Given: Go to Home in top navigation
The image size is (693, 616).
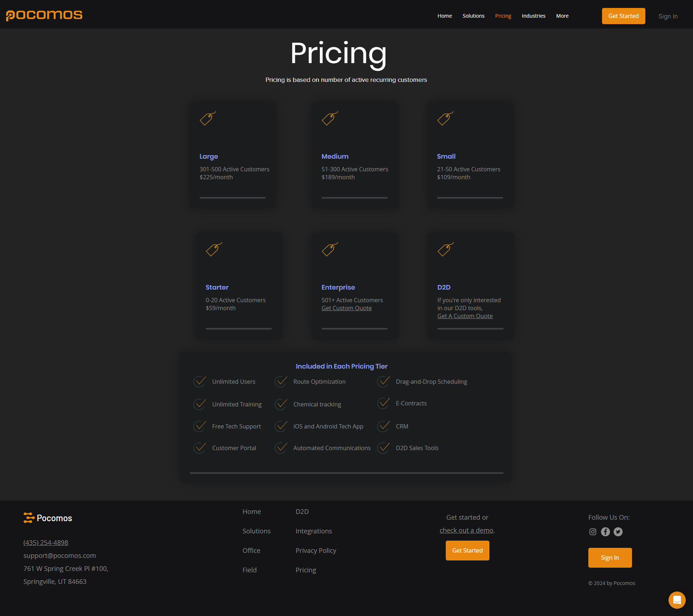Looking at the screenshot, I should coord(444,16).
